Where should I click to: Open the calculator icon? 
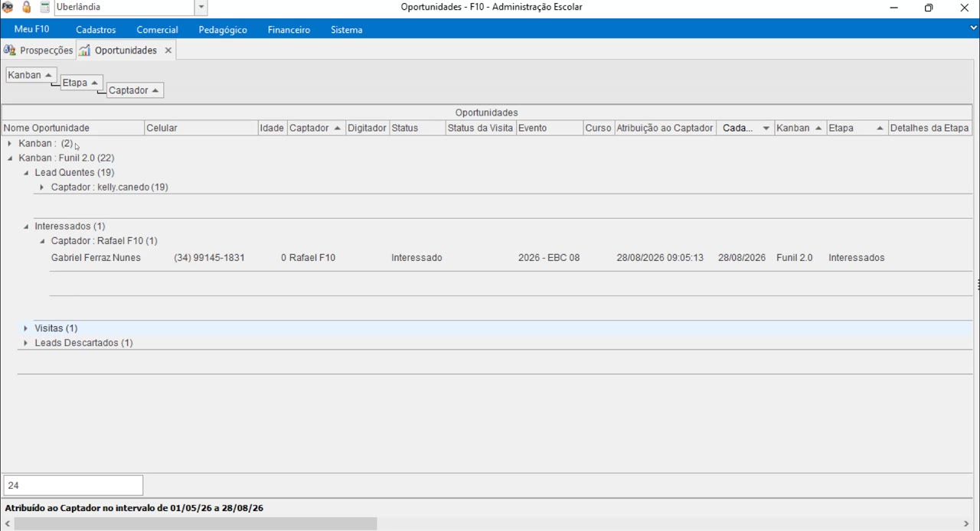[45, 8]
